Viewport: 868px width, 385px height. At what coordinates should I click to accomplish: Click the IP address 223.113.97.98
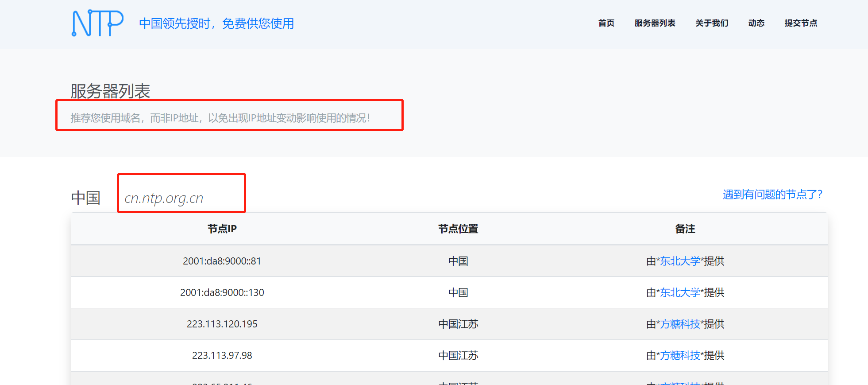coord(222,356)
